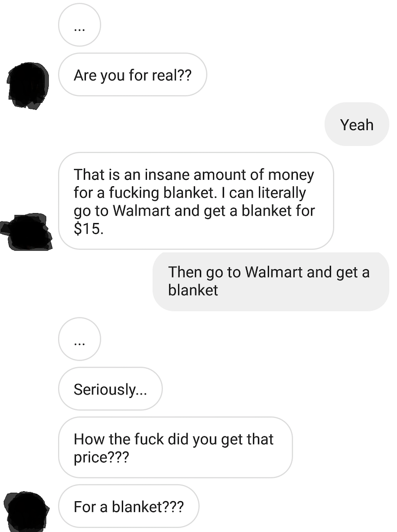This screenshot has height=532, width=397.
Task: Tap the 'Yeah' reply bubble
Action: coord(357,125)
